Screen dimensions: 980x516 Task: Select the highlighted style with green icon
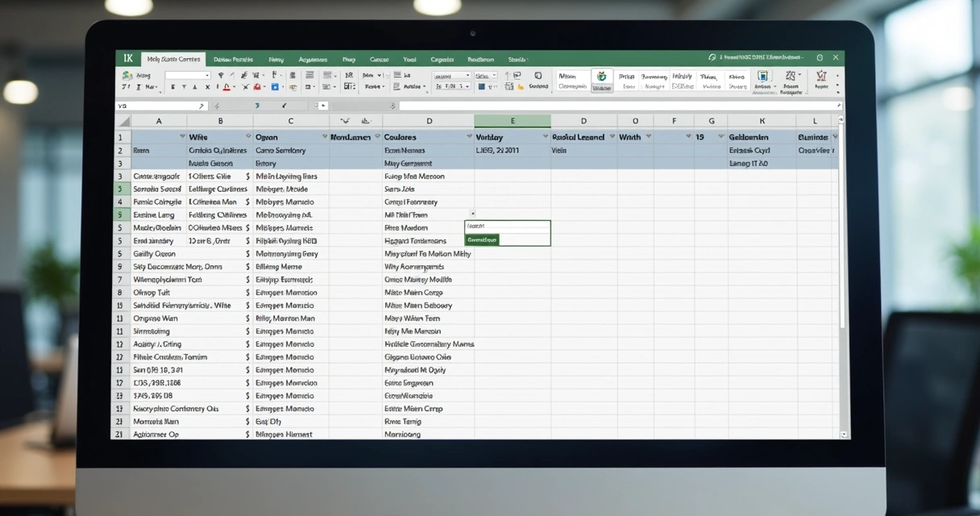click(602, 81)
